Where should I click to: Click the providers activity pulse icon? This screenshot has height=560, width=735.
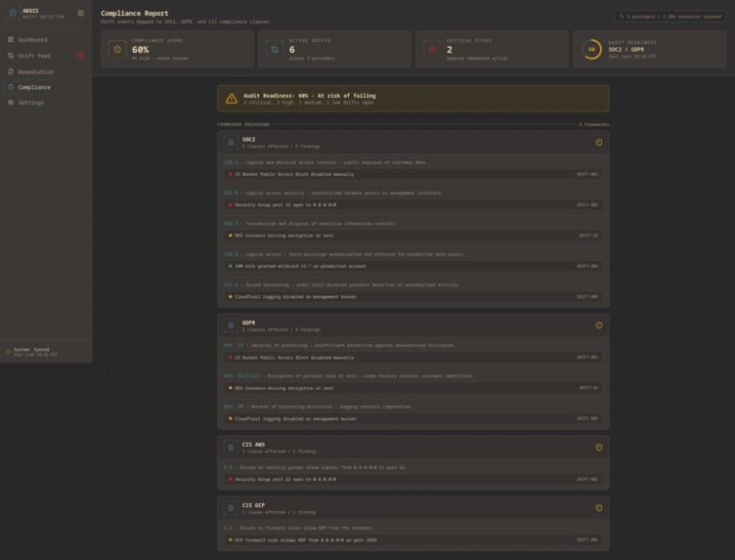tap(622, 17)
